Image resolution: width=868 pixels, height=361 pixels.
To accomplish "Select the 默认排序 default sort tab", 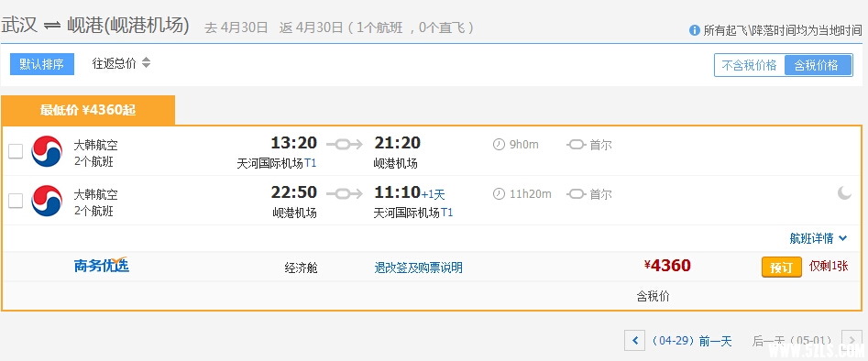I will 42,64.
